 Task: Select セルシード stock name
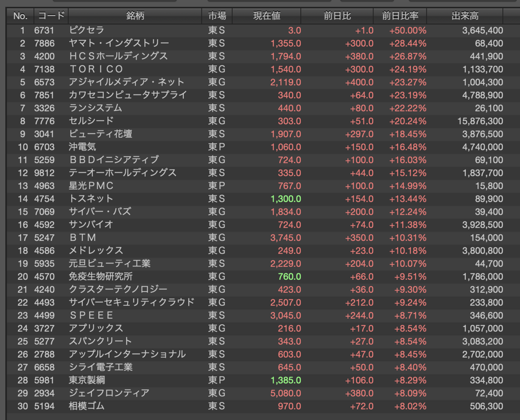(91, 121)
